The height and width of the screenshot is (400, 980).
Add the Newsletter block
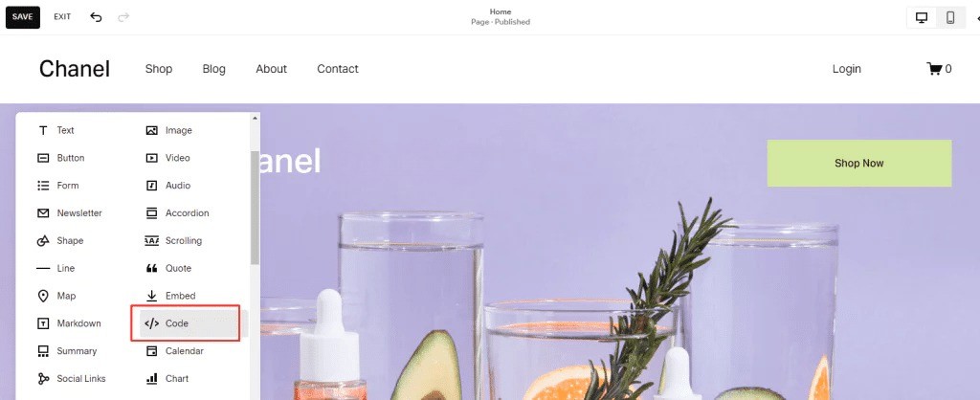(x=70, y=213)
